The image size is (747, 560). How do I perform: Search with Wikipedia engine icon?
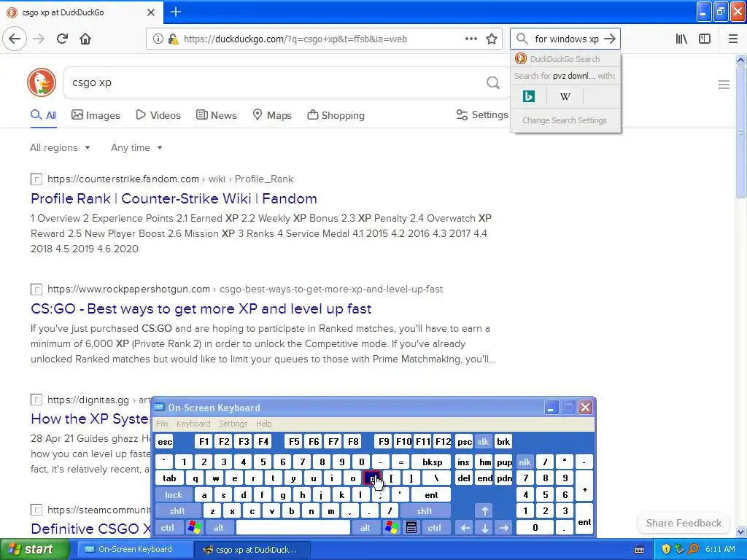[565, 97]
